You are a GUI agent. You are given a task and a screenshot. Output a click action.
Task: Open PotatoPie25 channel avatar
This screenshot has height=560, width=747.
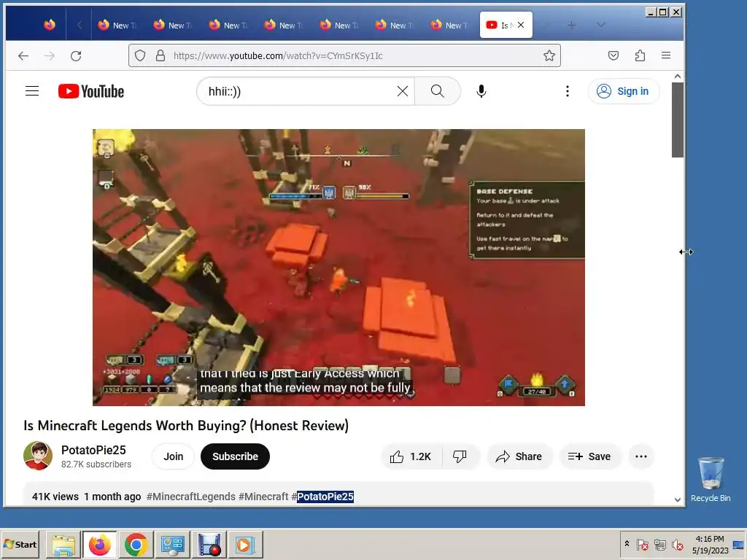(38, 456)
